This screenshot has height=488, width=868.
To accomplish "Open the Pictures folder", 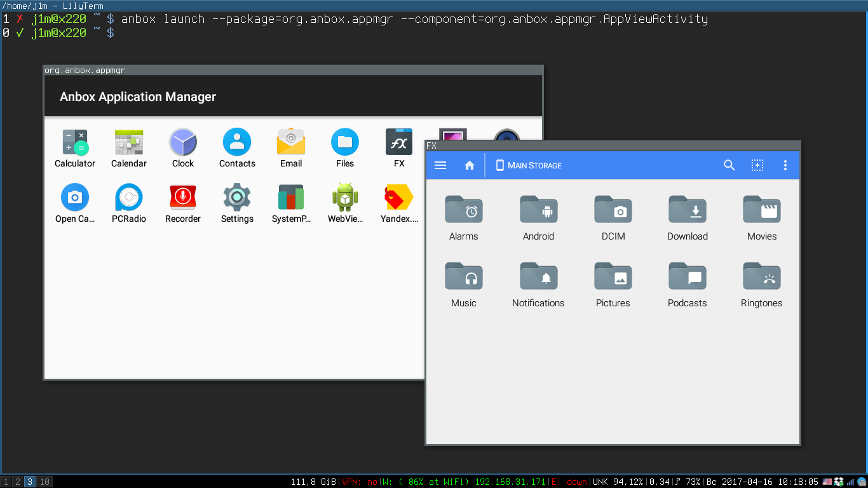I will [613, 285].
